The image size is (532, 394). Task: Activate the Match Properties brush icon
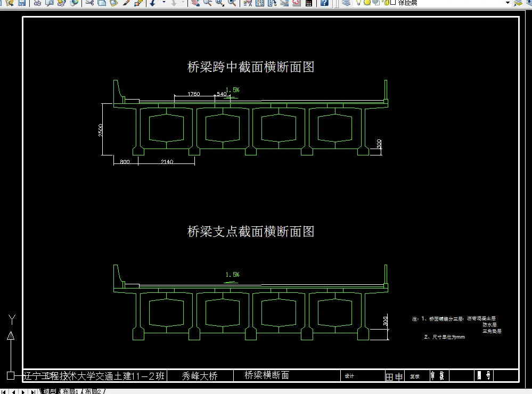pos(126,3)
